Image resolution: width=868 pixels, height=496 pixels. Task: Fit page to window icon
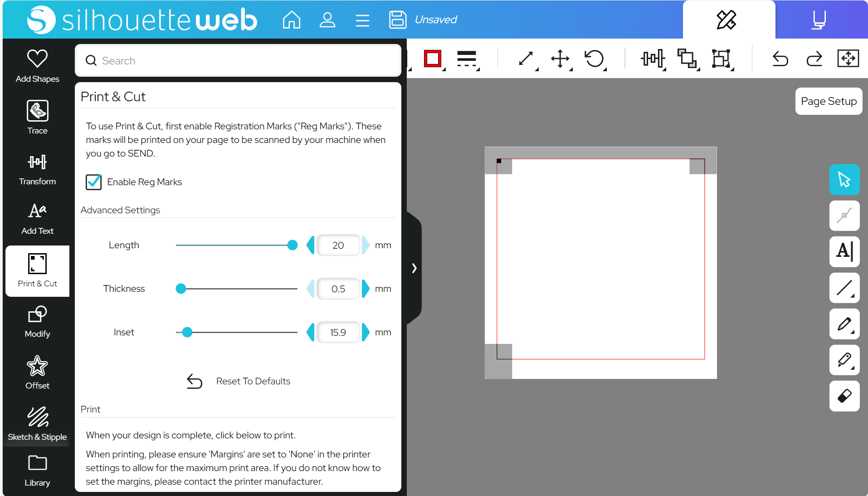click(x=848, y=59)
